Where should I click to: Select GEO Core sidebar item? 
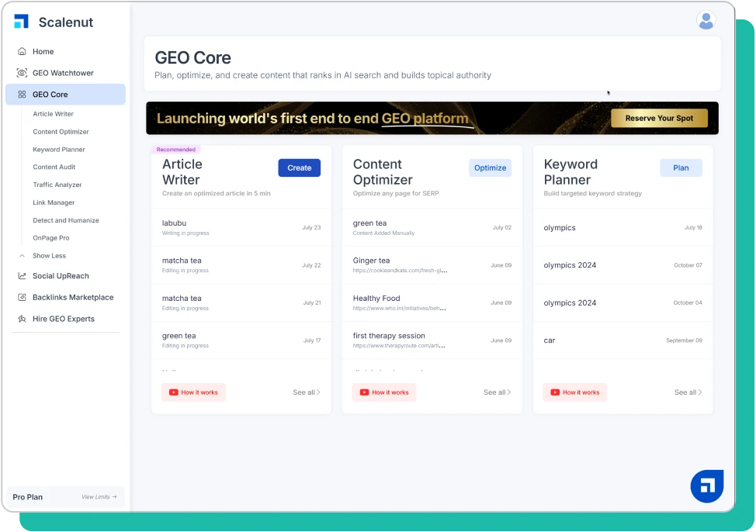(65, 95)
